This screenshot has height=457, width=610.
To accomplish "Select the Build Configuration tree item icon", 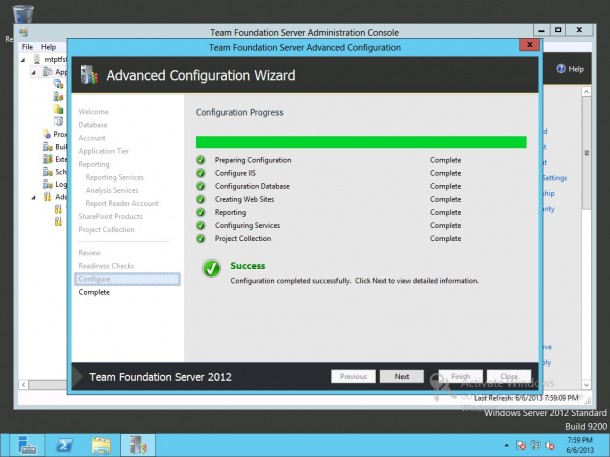I will 47,147.
